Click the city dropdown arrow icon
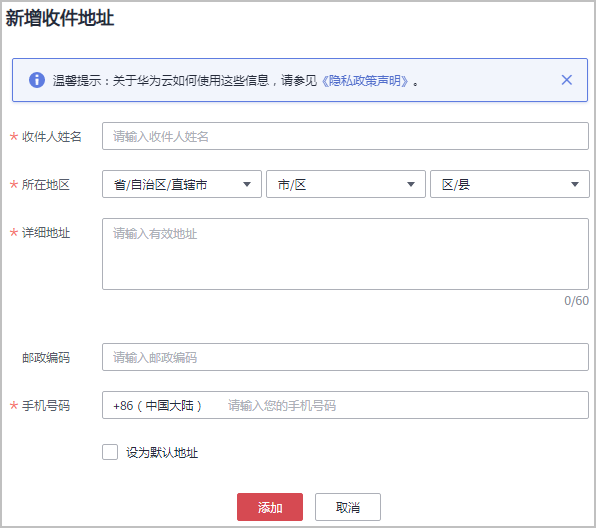Screen dimensions: 596x528 [x=411, y=184]
